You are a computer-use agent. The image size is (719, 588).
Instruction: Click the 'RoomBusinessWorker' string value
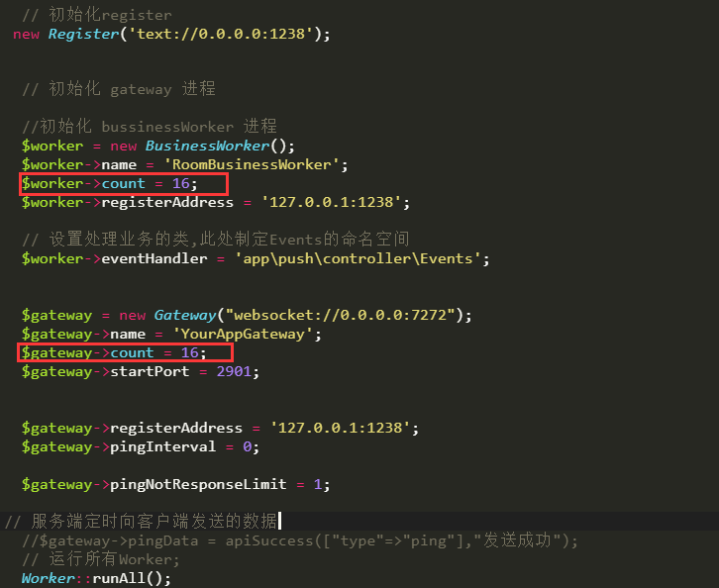tap(252, 164)
